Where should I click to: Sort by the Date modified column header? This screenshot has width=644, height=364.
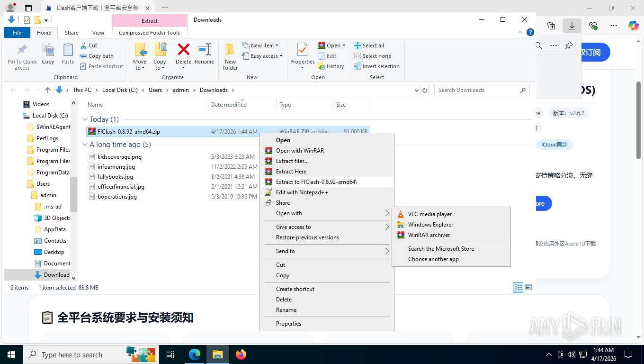[x=241, y=105]
